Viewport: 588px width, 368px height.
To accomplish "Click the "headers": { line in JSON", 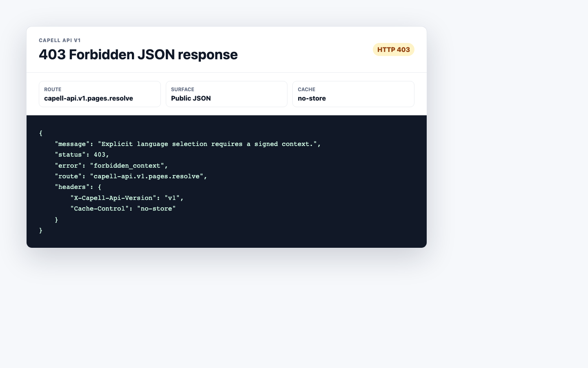I will pos(78,187).
